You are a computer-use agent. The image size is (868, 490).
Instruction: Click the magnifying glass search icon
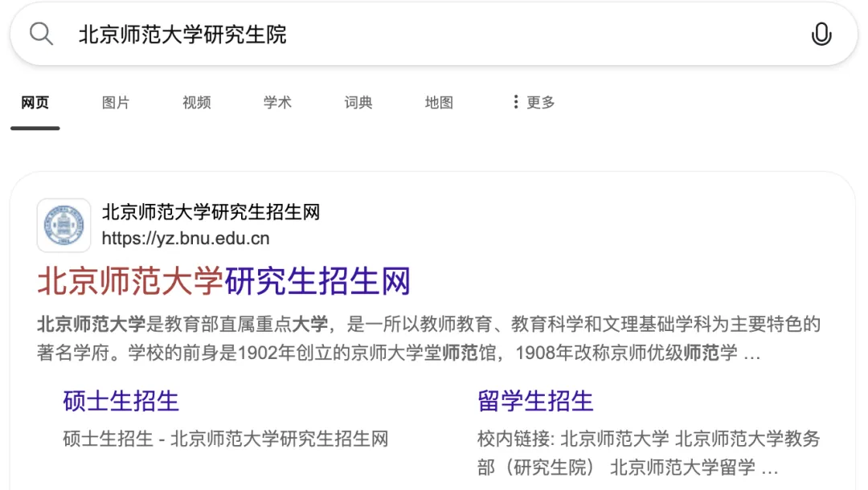pyautogui.click(x=42, y=35)
